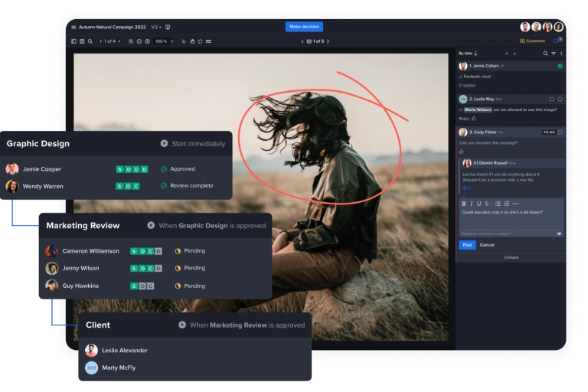Open the comment filter icon

pyautogui.click(x=554, y=54)
